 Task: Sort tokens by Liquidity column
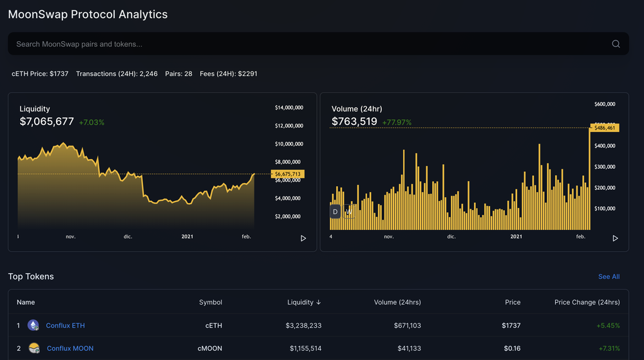tap(304, 302)
